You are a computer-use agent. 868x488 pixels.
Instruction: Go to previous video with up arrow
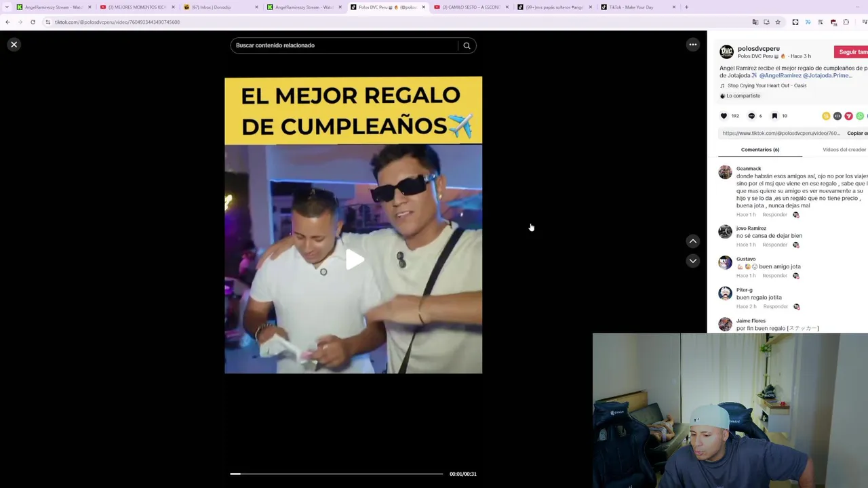tap(692, 241)
